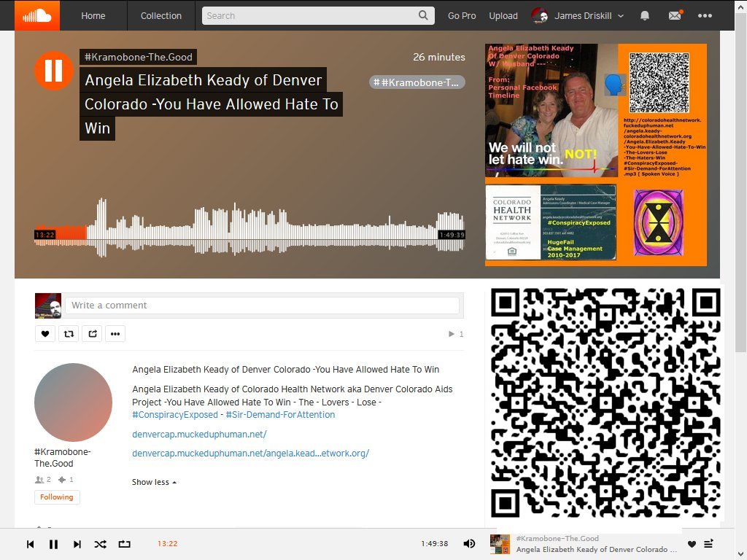Open the #Kramobone-The.Good profile name link

pyautogui.click(x=63, y=458)
